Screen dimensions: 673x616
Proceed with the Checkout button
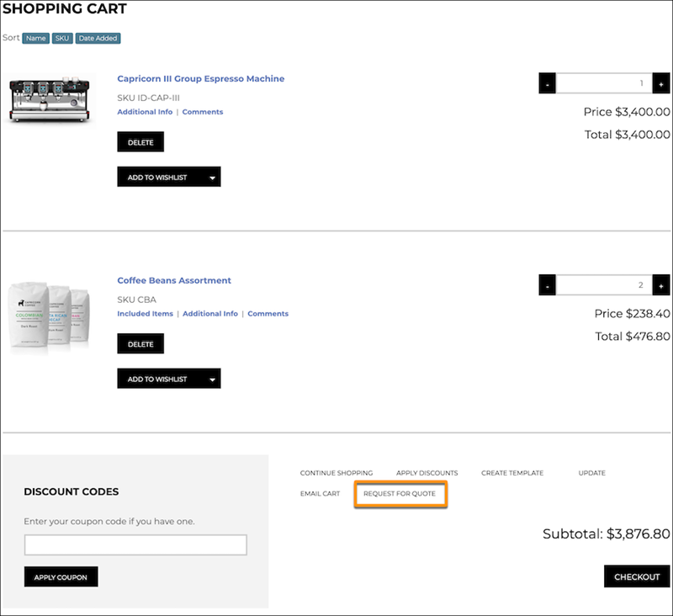pyautogui.click(x=637, y=576)
